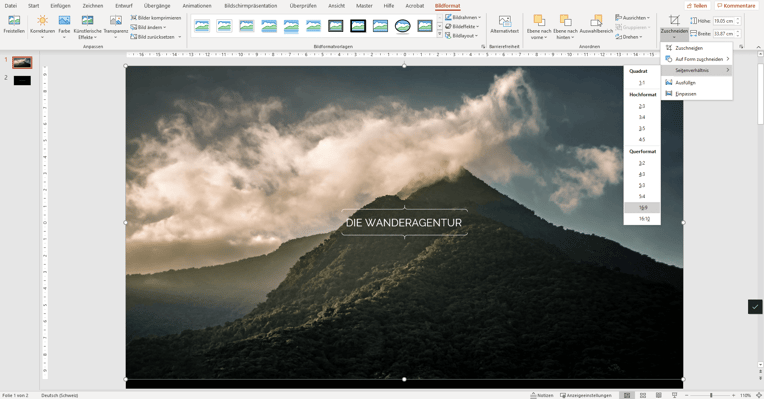This screenshot has width=764, height=399.
Task: Open the Seitenverhältnis submenu
Action: (696, 70)
